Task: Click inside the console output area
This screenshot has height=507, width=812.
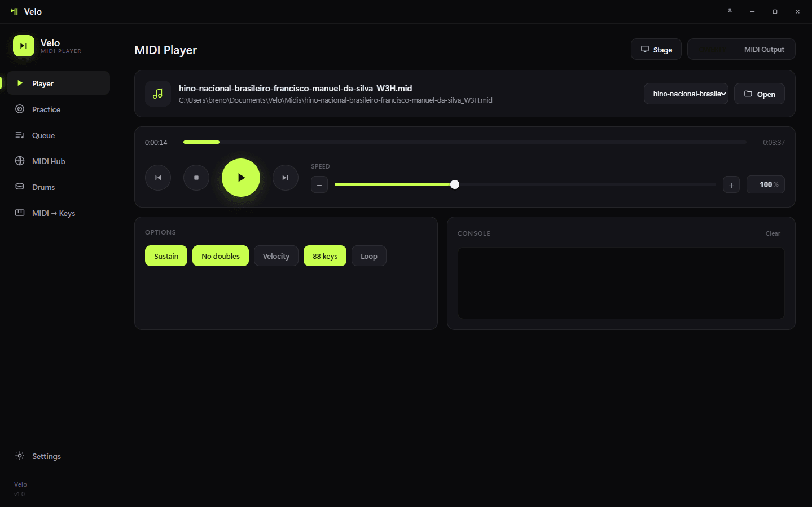Action: (621, 283)
